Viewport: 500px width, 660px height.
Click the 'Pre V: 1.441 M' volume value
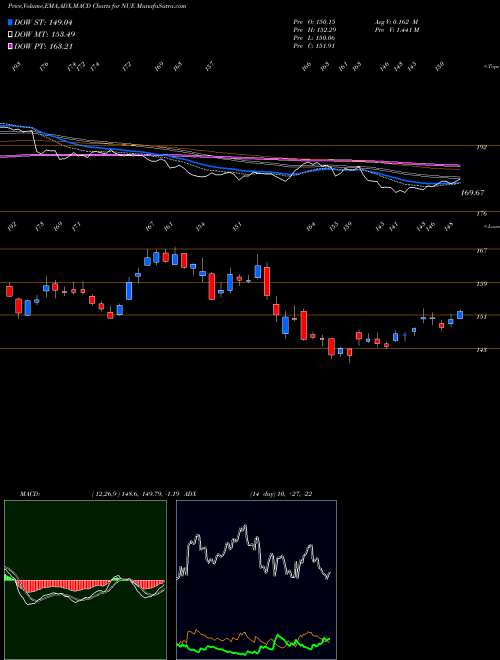click(x=396, y=30)
